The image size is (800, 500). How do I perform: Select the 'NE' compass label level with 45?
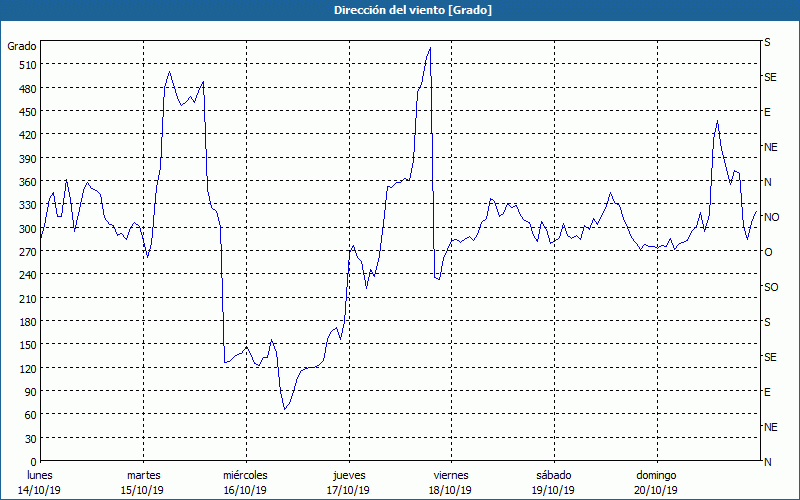click(770, 427)
